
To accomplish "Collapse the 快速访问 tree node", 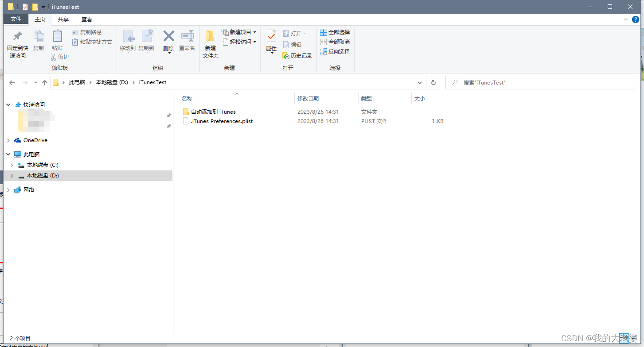I will point(8,105).
